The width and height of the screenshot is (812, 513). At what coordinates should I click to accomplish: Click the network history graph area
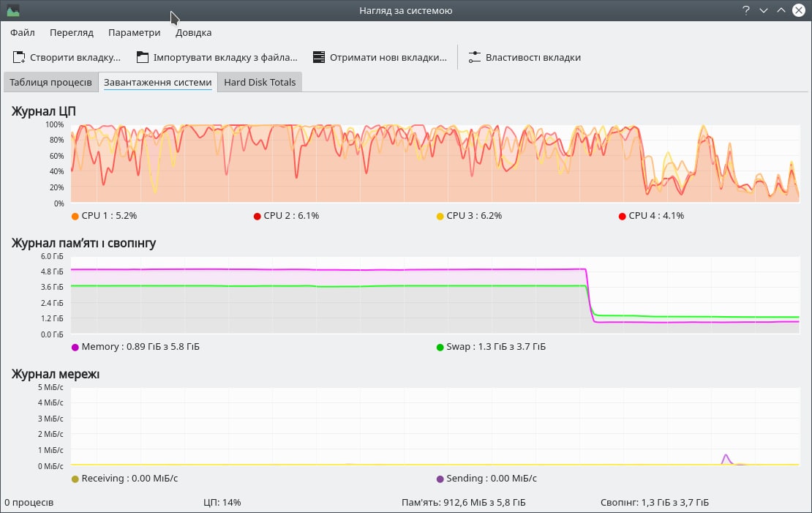click(435, 426)
